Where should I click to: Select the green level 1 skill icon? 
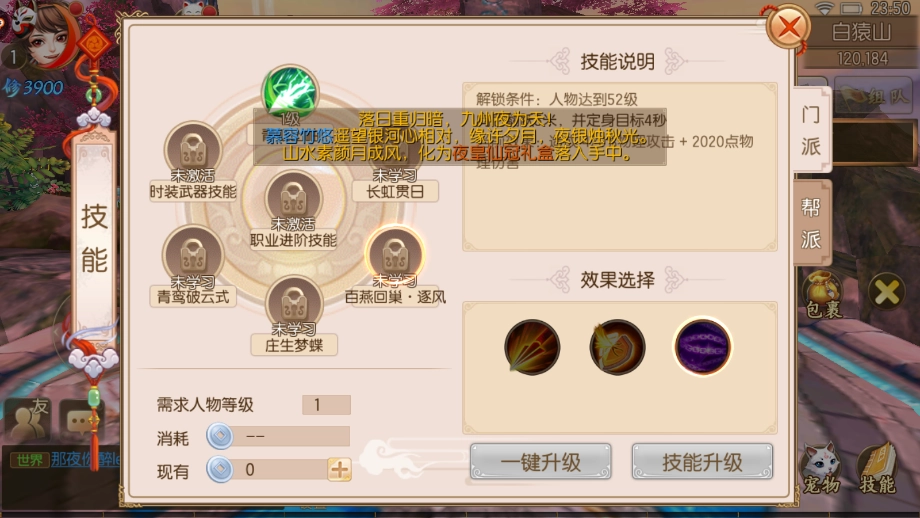click(x=290, y=92)
